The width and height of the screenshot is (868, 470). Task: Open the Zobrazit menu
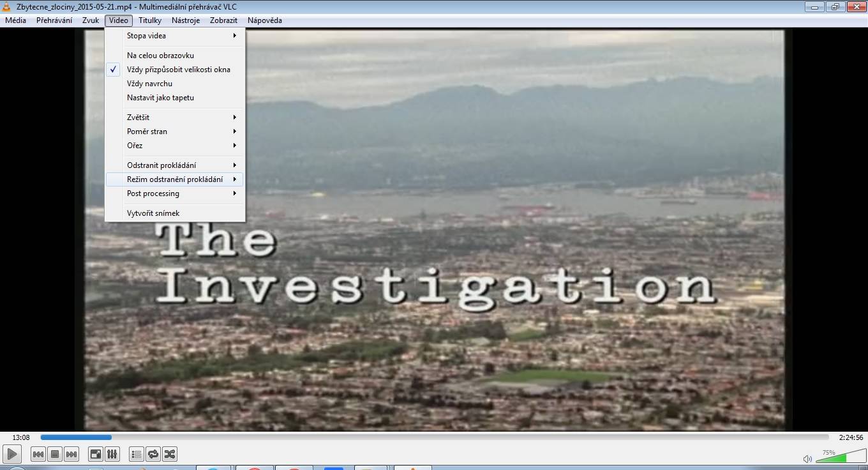223,20
